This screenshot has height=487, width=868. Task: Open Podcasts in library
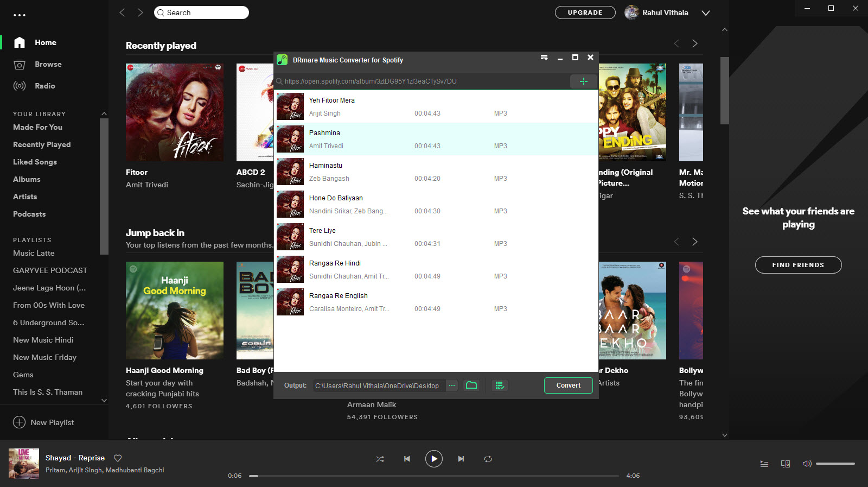[x=29, y=214]
